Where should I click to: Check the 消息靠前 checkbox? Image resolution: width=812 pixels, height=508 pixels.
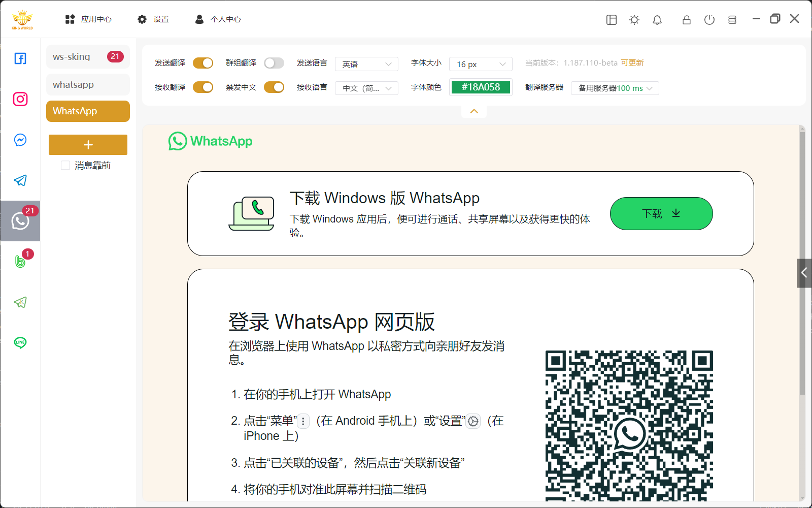click(65, 165)
